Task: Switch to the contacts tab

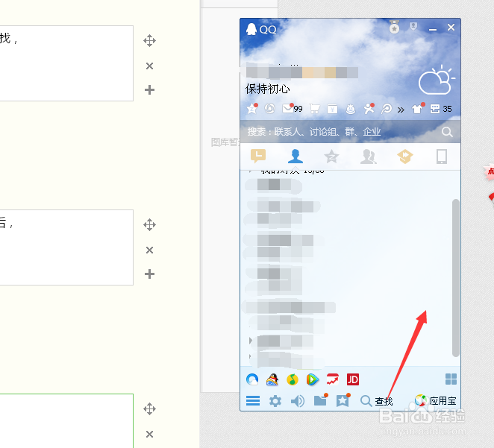Action: [x=296, y=156]
